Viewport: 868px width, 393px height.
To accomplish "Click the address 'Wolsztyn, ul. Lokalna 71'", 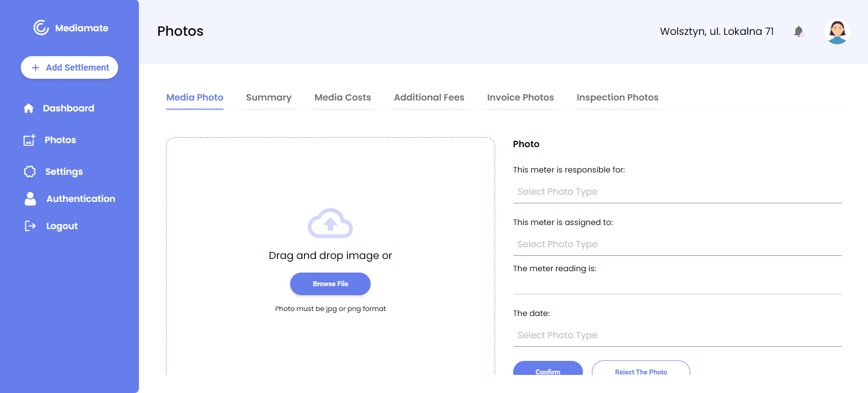I will (717, 31).
